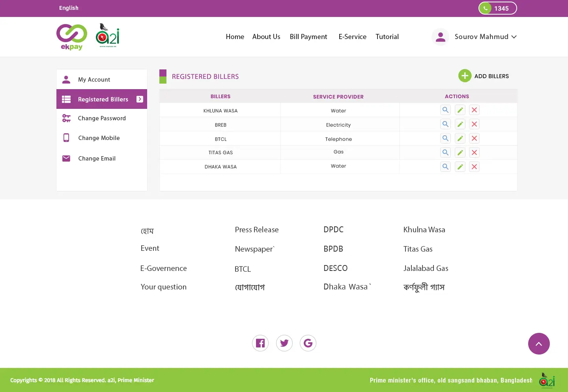This screenshot has height=392, width=568.
Task: Edit the KHLUNA WASA biller
Action: (x=460, y=110)
